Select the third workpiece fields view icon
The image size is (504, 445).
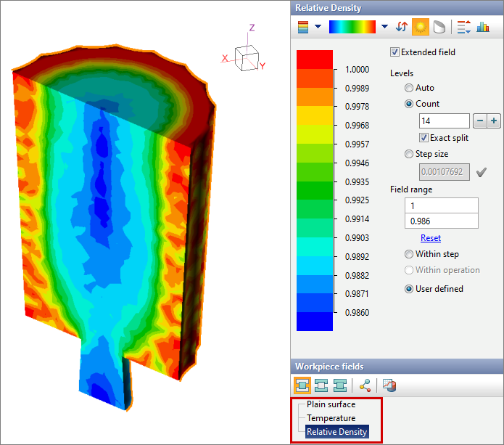point(339,385)
